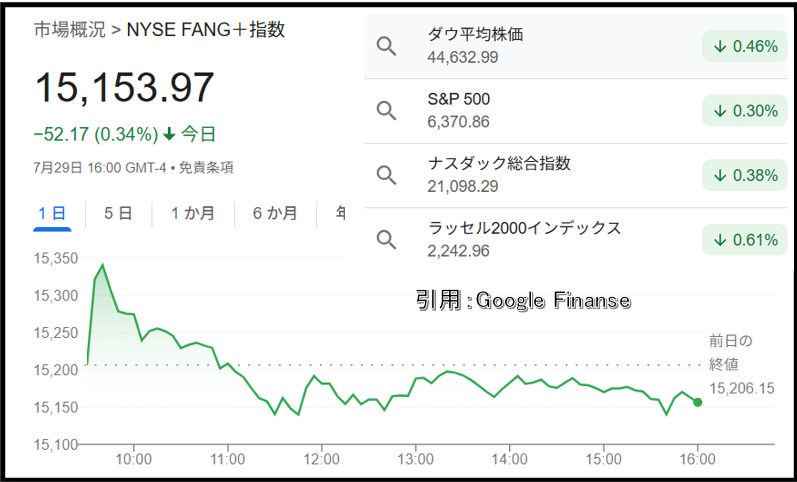Select the 1日 chart range tab
This screenshot has width=797, height=482.
click(52, 213)
